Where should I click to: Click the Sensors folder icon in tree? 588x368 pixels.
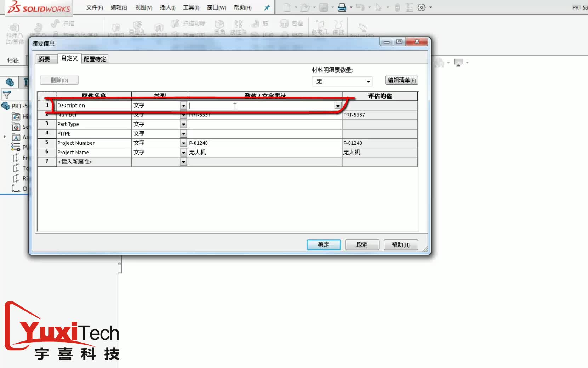coord(16,127)
